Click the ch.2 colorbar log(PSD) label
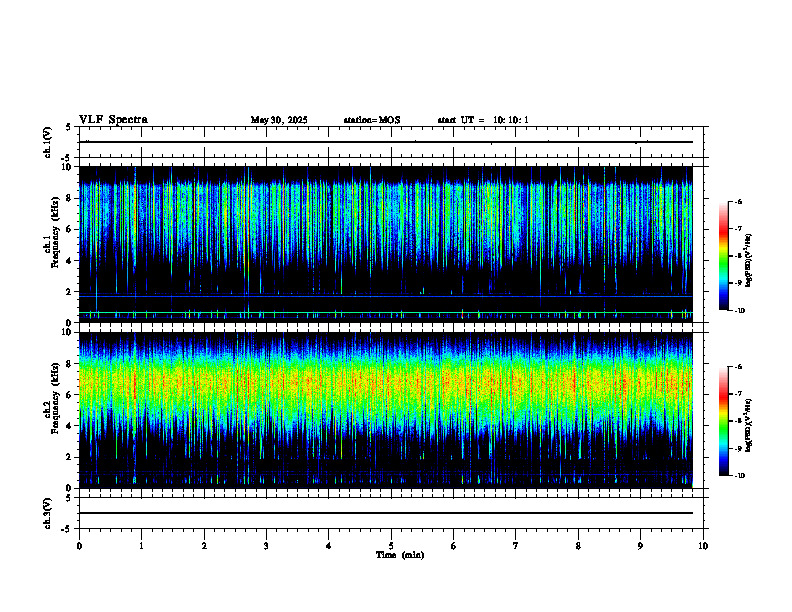The height and width of the screenshot is (612, 792). click(749, 425)
